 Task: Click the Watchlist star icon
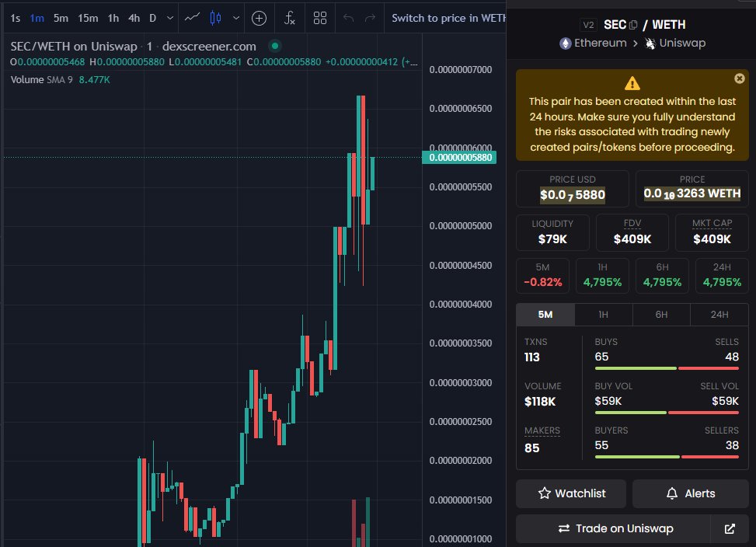pos(545,493)
